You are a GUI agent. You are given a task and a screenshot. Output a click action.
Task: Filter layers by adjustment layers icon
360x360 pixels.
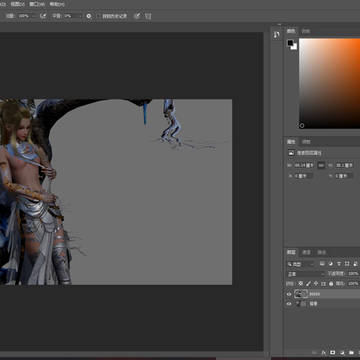point(331,264)
